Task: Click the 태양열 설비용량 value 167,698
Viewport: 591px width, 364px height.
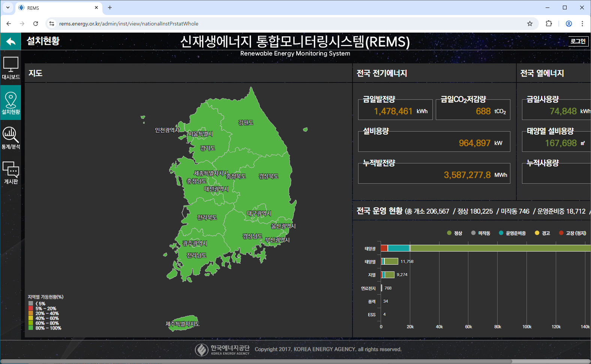Action: (x=561, y=143)
